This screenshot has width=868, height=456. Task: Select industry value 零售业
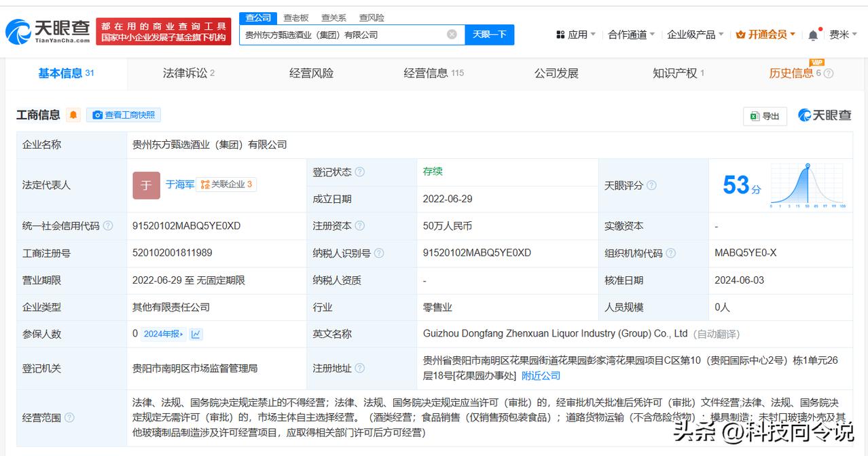(x=437, y=307)
